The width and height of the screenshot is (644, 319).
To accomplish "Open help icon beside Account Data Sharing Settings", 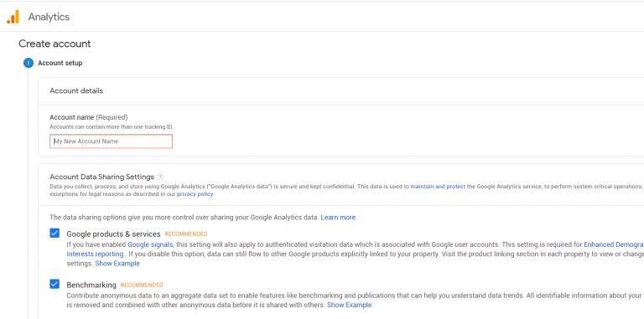I will coord(160,178).
